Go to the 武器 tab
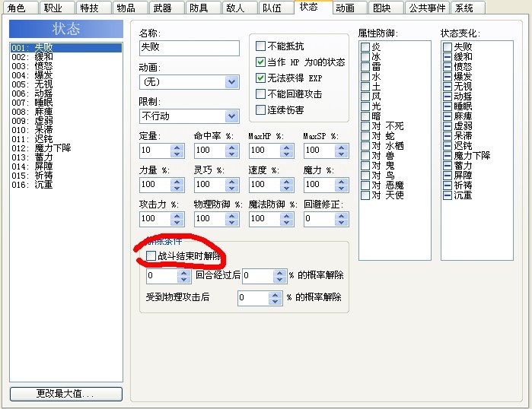 [167, 8]
